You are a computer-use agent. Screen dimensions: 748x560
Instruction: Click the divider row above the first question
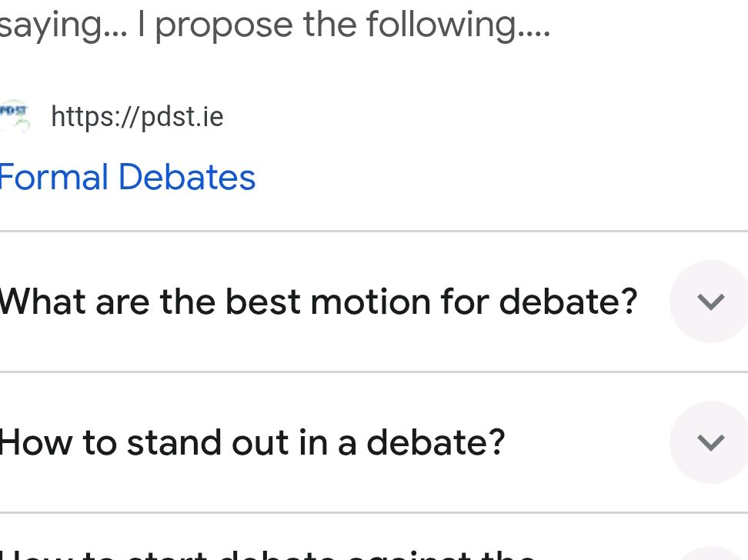(x=374, y=228)
